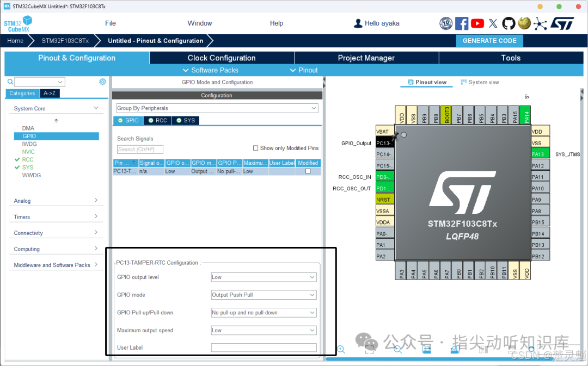Click the GENERATE CODE button
Viewport: 588px width, 366px height.
pos(489,41)
